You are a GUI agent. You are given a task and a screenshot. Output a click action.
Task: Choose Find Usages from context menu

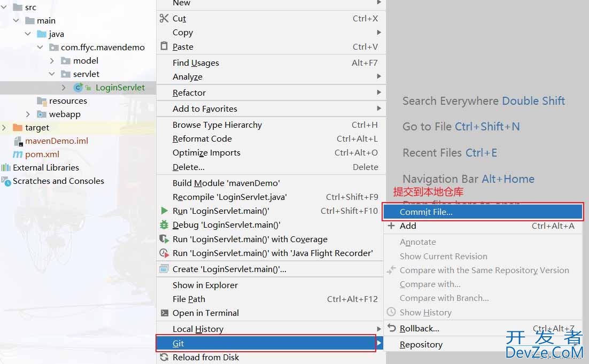tap(271, 63)
